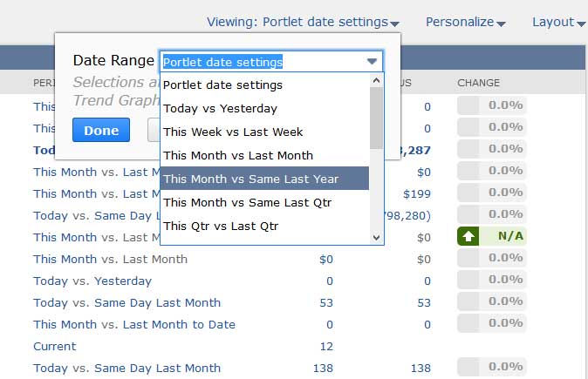Click This Month vs. Last Month to Date
This screenshot has width=588, height=379.
click(x=134, y=324)
